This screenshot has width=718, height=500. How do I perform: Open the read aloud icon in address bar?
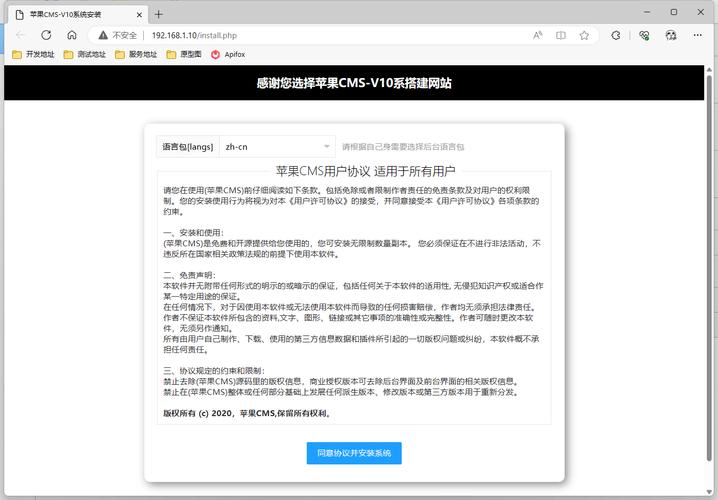tap(538, 35)
